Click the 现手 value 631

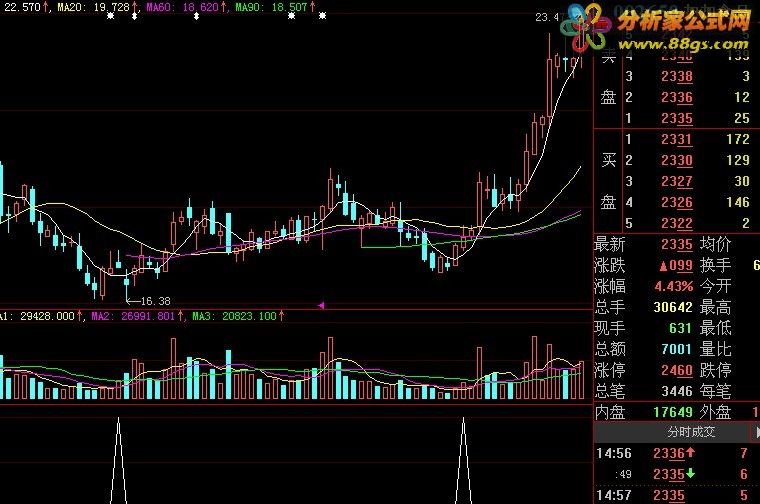point(681,328)
